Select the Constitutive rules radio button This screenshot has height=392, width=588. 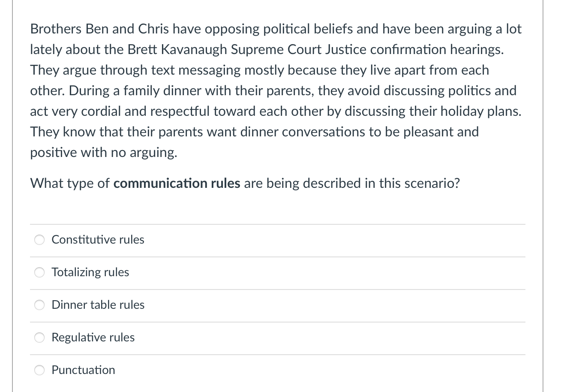pyautogui.click(x=39, y=240)
